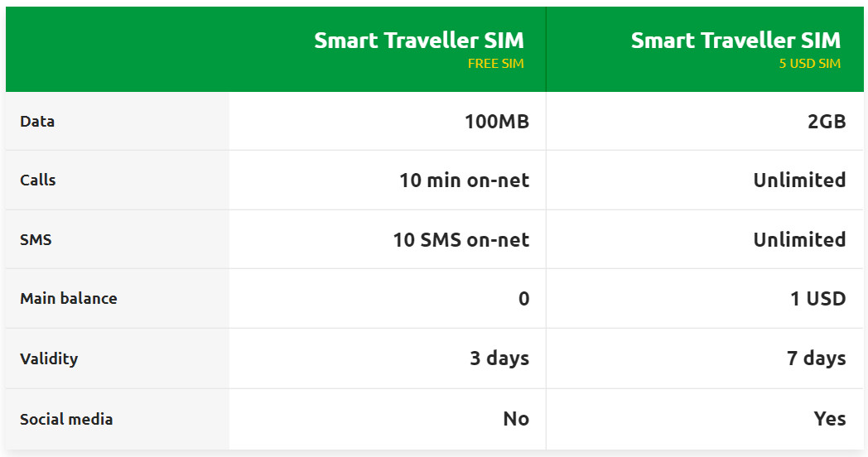Click the Social media row label

point(66,420)
